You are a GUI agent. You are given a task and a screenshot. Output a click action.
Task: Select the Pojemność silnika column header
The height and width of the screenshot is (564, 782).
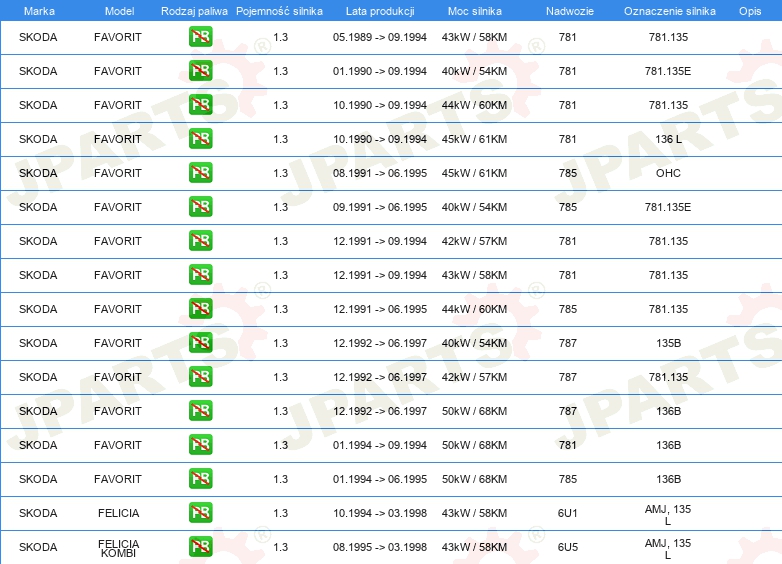279,11
